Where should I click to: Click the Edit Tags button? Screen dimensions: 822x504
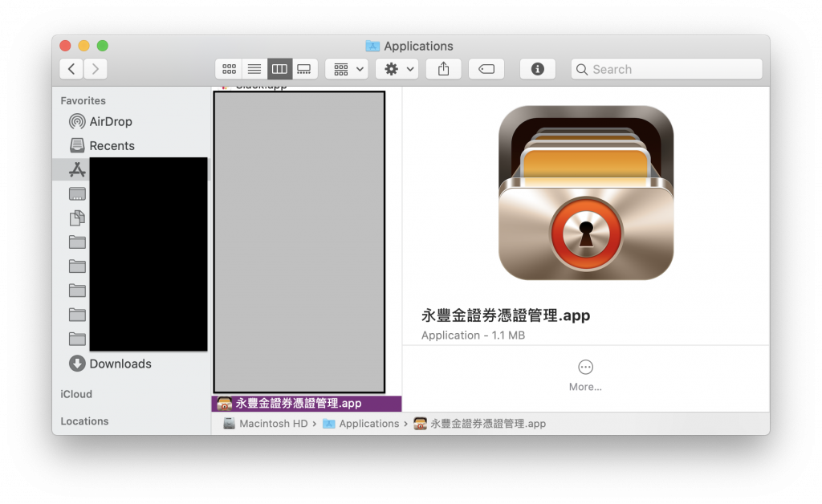486,69
